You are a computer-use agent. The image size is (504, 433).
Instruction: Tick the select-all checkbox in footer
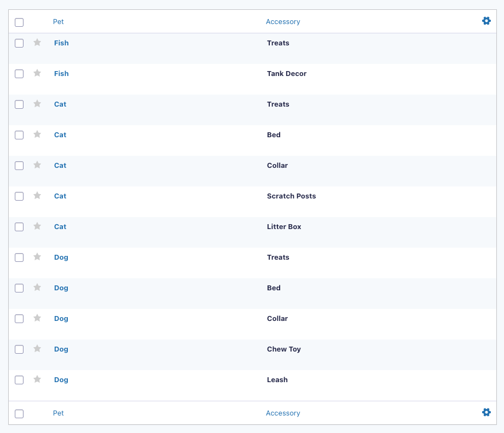pos(19,414)
